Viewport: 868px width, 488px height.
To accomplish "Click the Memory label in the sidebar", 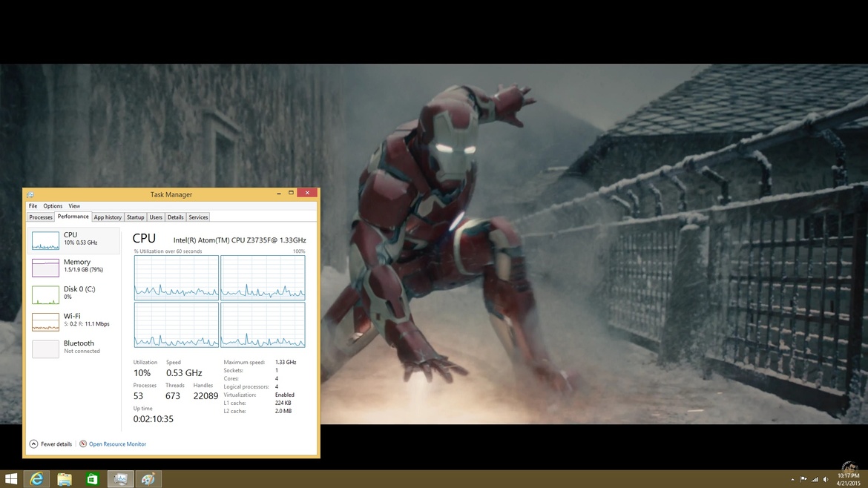I will [x=77, y=262].
